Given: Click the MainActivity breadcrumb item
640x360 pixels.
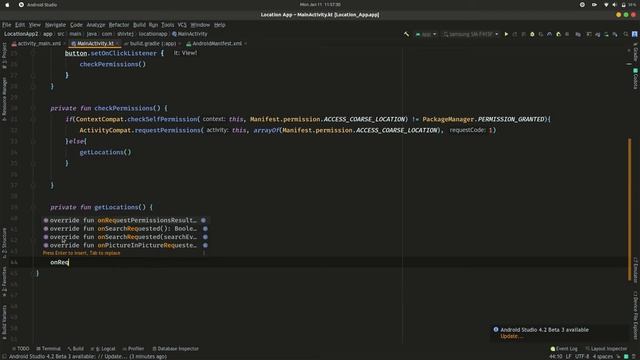Looking at the screenshot, I should (190, 34).
